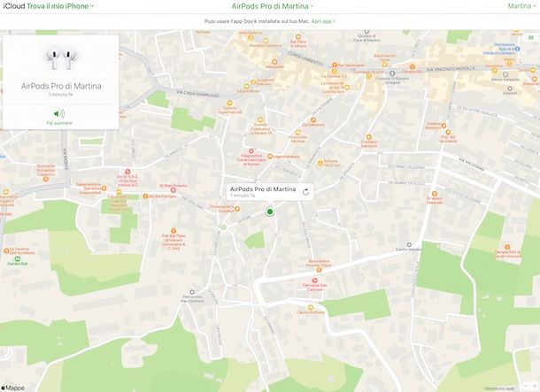This screenshot has width=540, height=392.
Task: Select the Stefania Vincenzo marker
Action: coord(444,126)
